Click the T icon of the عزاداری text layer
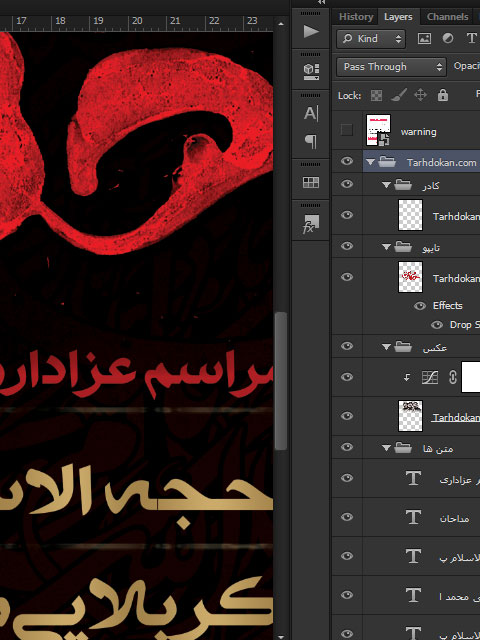This screenshot has height=640, width=480. tap(413, 478)
